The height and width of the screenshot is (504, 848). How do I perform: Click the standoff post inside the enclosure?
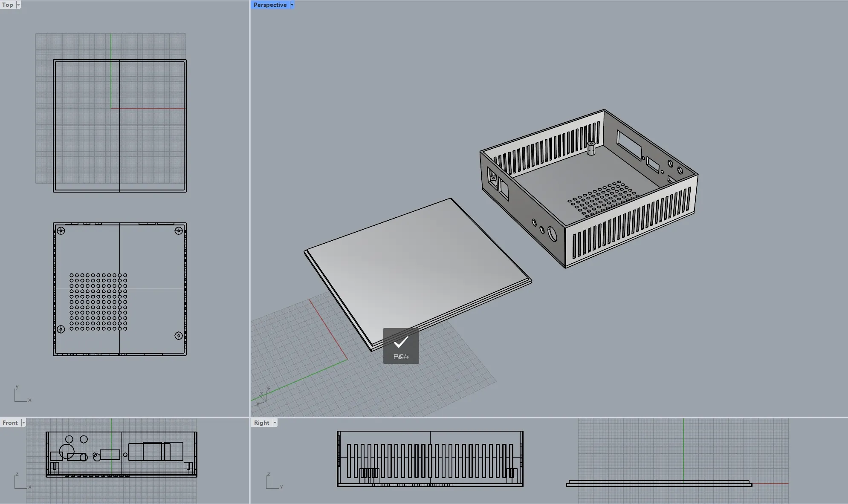coord(591,149)
